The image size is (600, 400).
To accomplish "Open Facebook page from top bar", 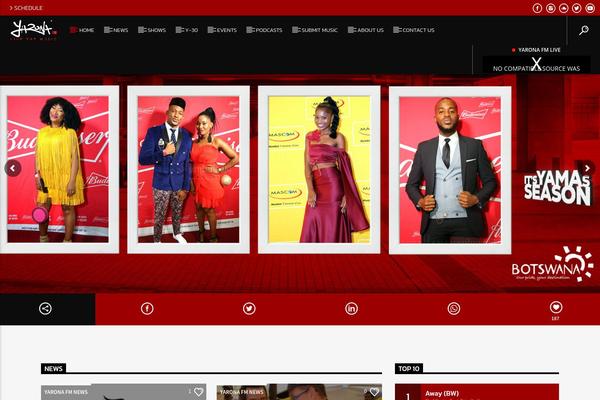I will click(x=537, y=8).
